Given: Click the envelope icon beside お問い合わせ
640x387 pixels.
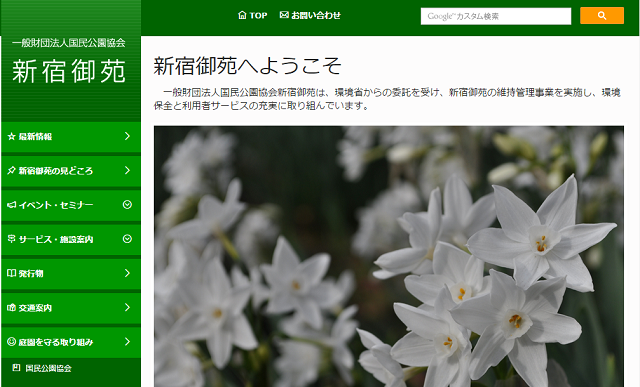Looking at the screenshot, I should 284,15.
